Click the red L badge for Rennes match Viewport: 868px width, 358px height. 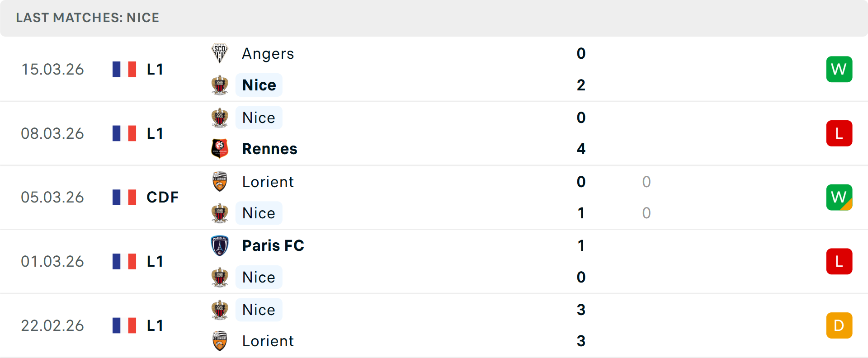tap(839, 133)
